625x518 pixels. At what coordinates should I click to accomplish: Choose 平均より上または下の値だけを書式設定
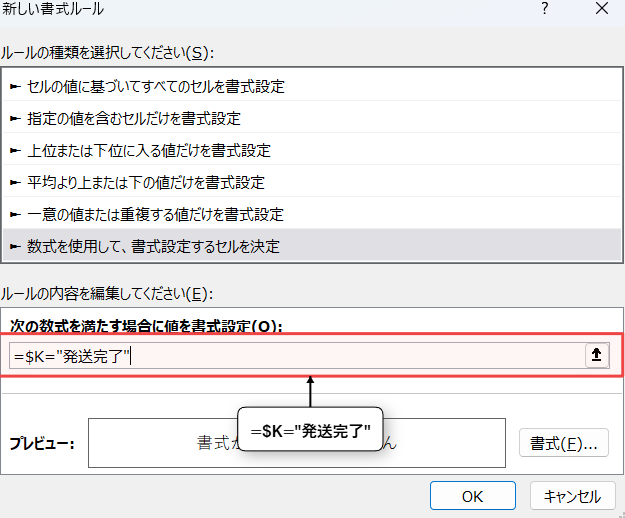(x=145, y=182)
